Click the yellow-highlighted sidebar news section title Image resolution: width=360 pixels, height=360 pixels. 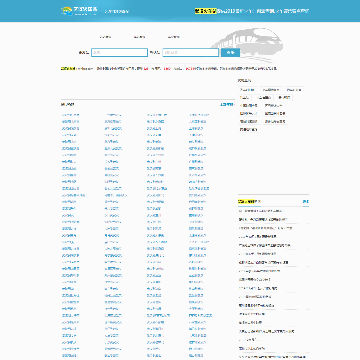(249, 202)
